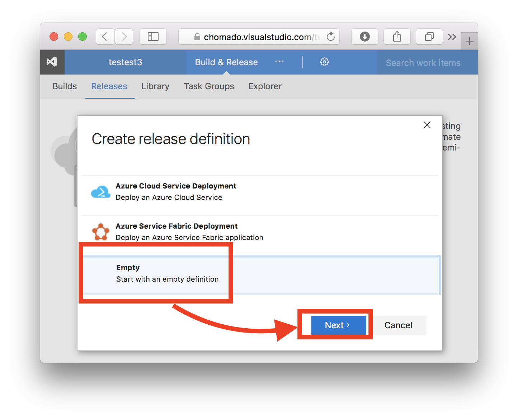
Task: Show all tabs overview icon
Action: coord(429,37)
